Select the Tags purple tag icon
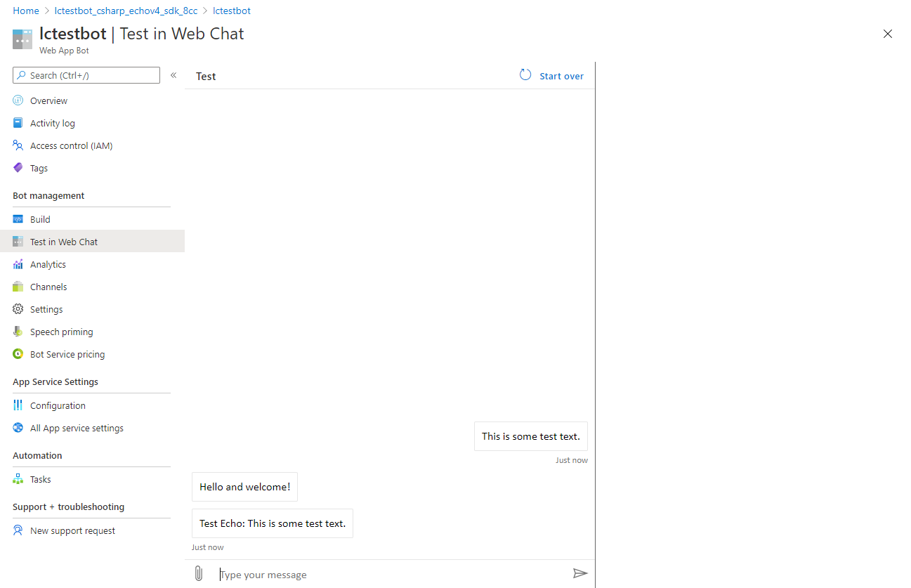The height and width of the screenshot is (588, 911). pos(18,168)
